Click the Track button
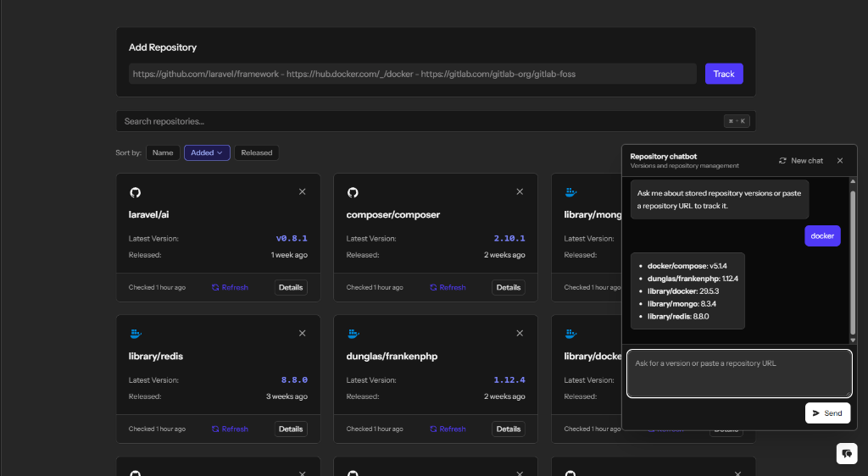Viewport: 868px width, 476px height. [x=724, y=74]
